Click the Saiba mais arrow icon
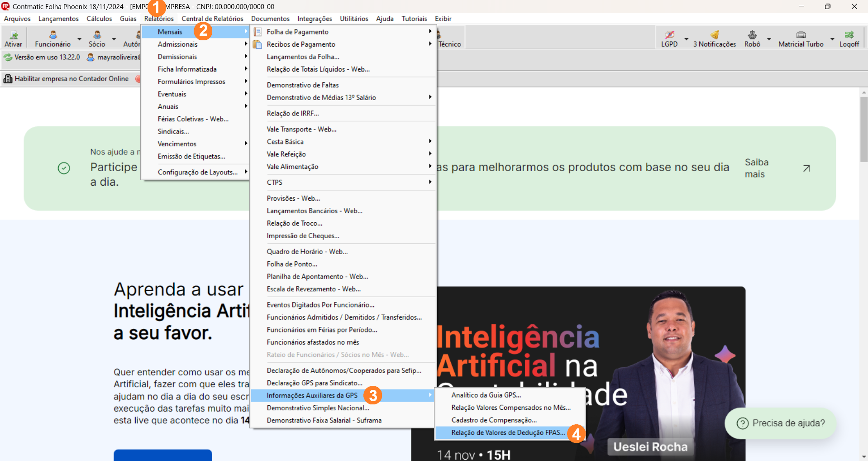The image size is (868, 461). click(806, 168)
